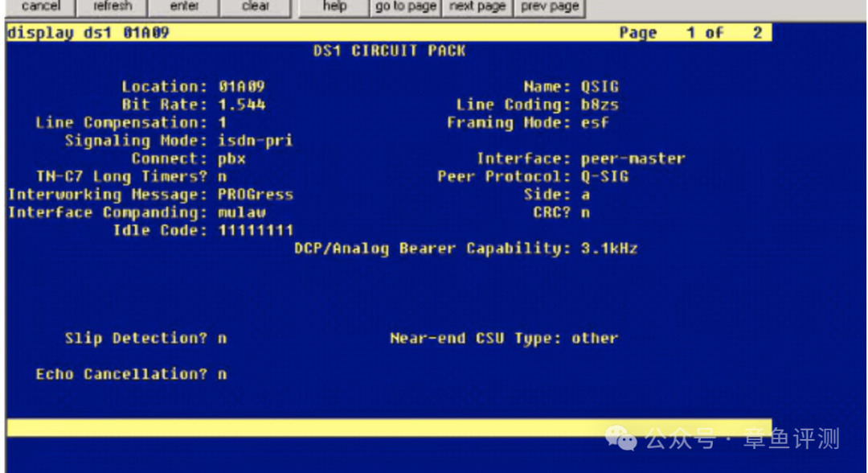
Task: Click the refresh button
Action: (113, 7)
